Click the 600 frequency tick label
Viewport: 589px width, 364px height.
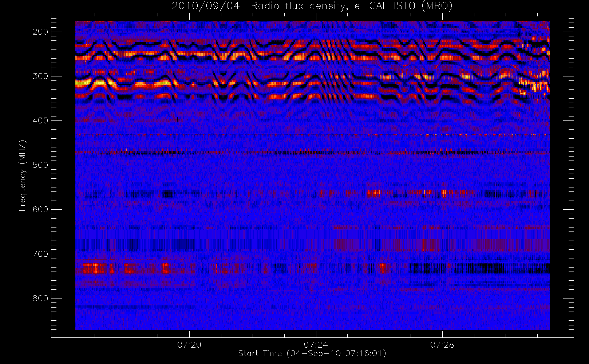[x=40, y=209]
